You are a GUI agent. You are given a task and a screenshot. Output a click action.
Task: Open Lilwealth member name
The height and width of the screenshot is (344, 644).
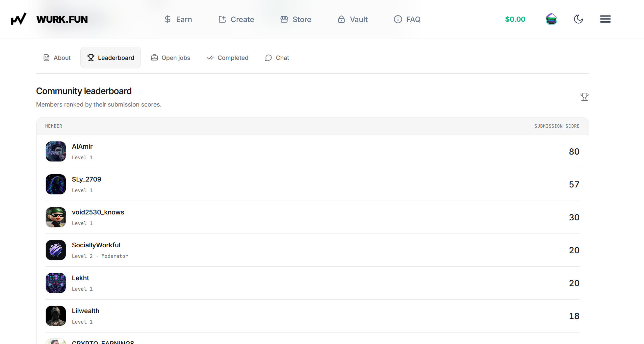[86, 311]
